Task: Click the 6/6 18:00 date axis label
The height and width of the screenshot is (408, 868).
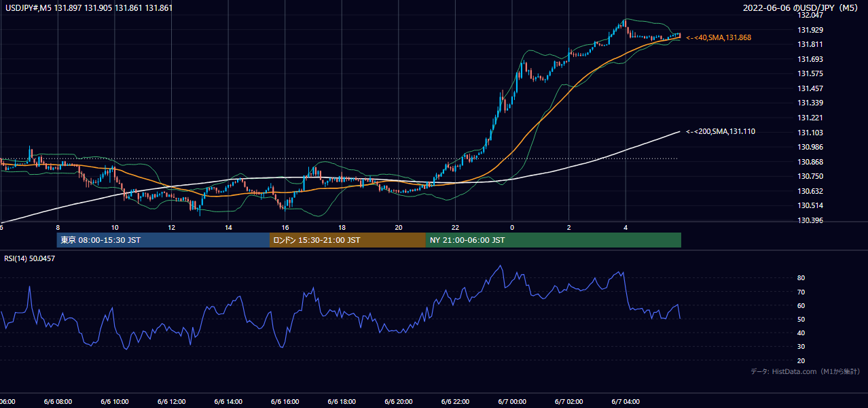Action: coord(342,401)
